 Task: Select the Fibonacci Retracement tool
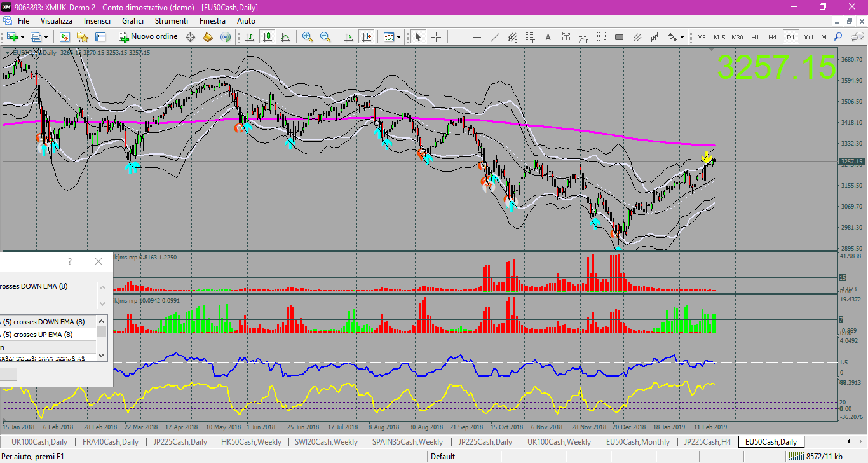(x=531, y=37)
